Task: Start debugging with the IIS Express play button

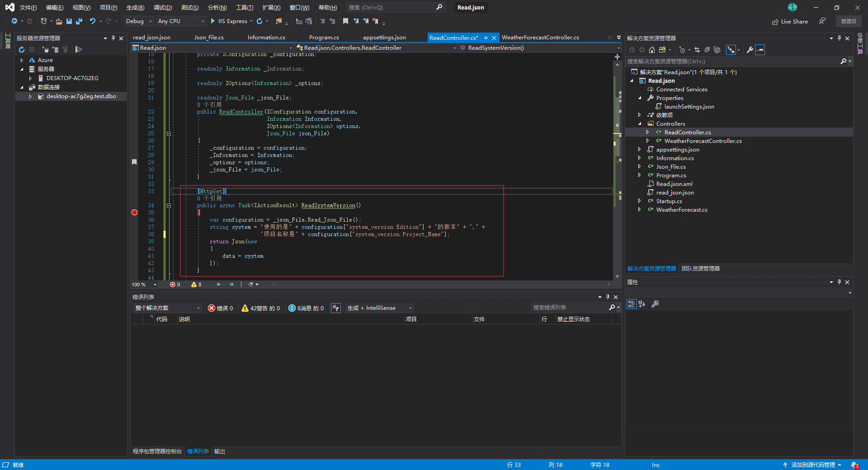Action: pyautogui.click(x=229, y=21)
